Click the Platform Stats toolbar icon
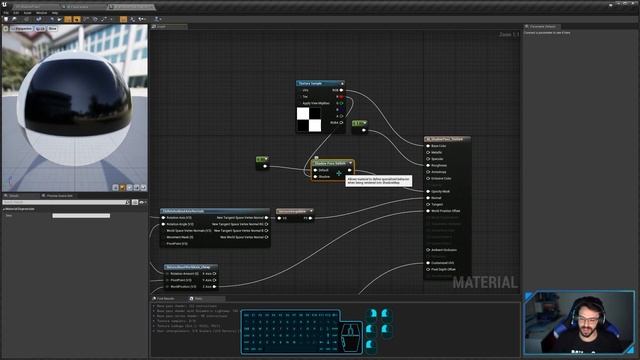Viewport: 640px width, 360px height. pos(132,19)
